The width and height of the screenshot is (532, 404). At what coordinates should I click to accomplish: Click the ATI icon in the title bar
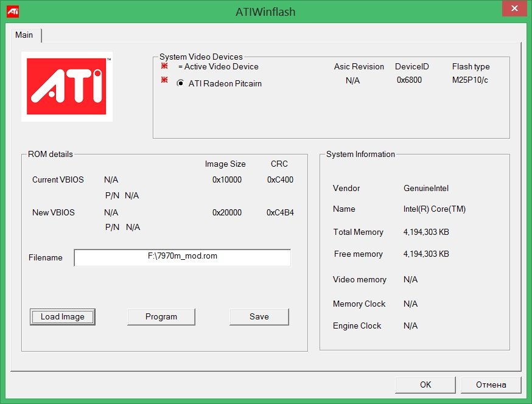[x=13, y=11]
